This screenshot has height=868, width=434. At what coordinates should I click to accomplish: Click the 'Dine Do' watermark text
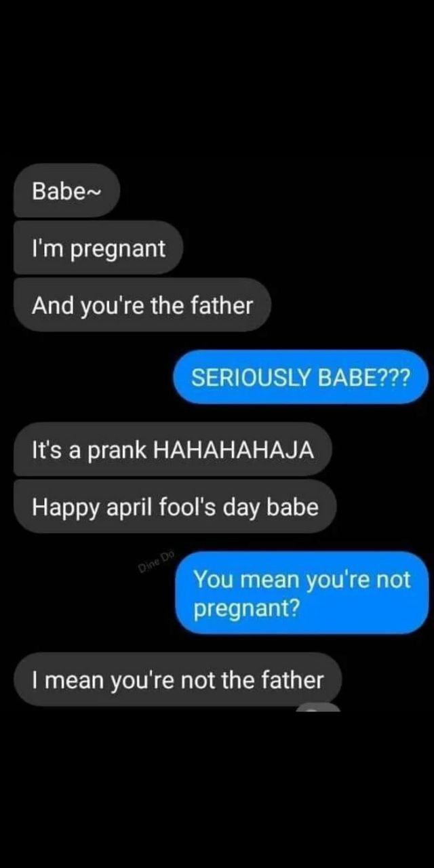point(157,561)
